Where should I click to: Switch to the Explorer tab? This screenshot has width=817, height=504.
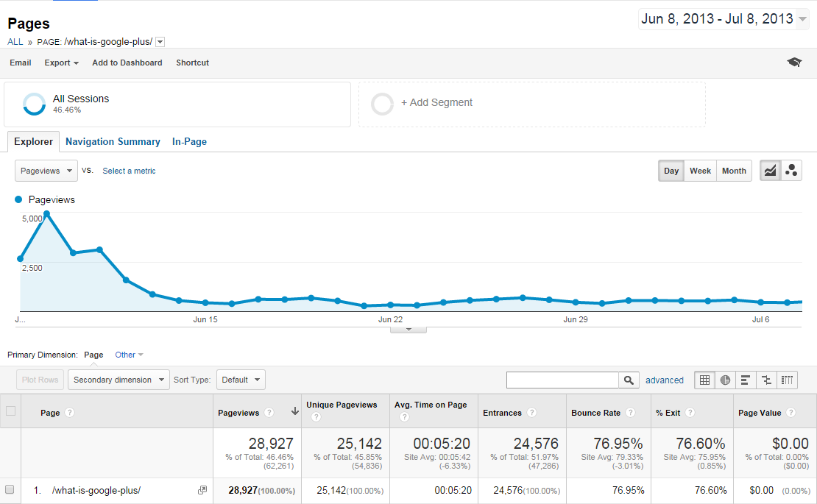pyautogui.click(x=33, y=141)
